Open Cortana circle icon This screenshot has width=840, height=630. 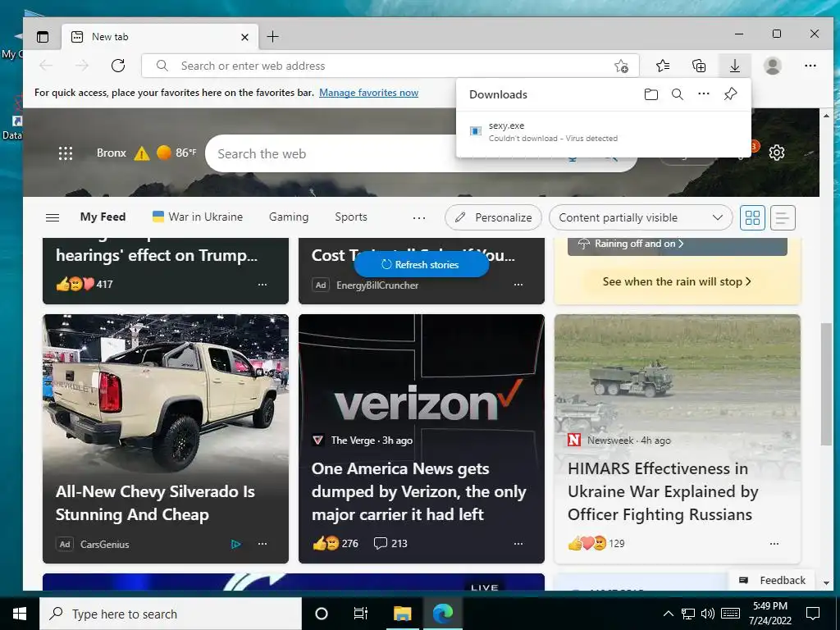pos(321,614)
